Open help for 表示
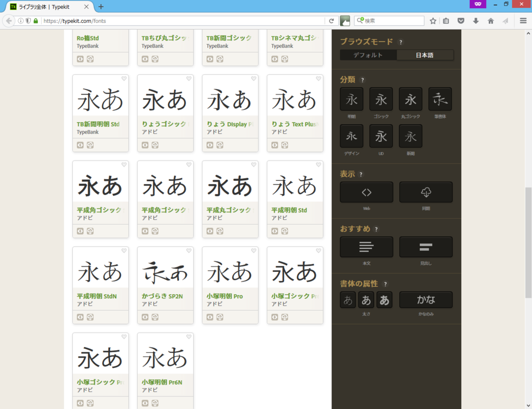 (x=361, y=175)
